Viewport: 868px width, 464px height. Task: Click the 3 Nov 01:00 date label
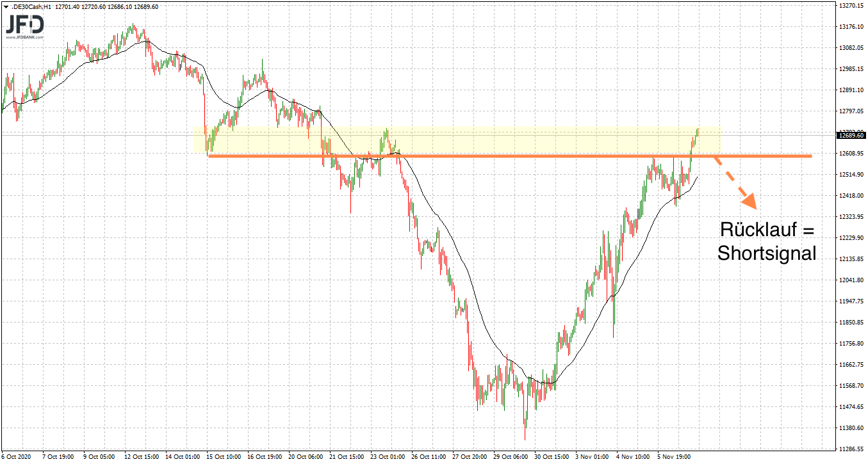pyautogui.click(x=591, y=458)
